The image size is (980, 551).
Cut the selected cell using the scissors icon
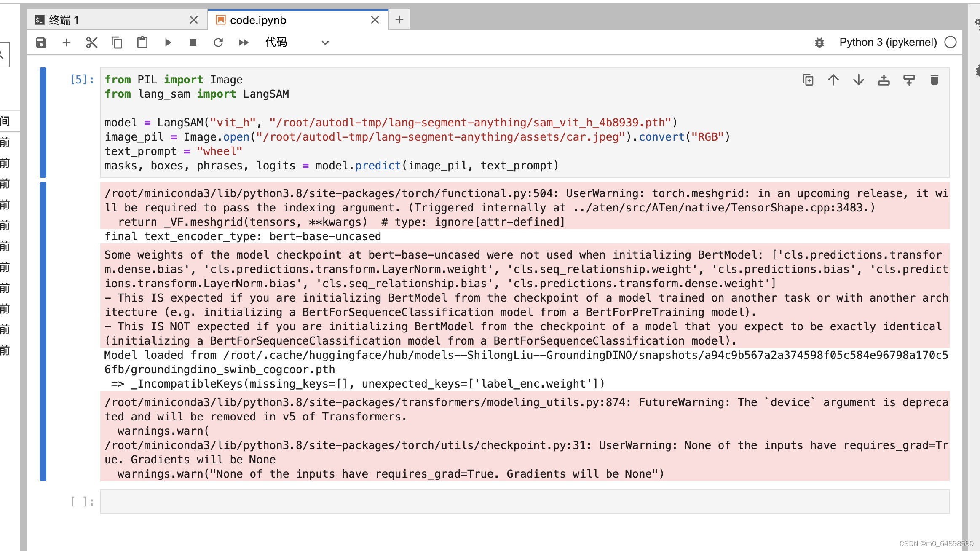91,43
